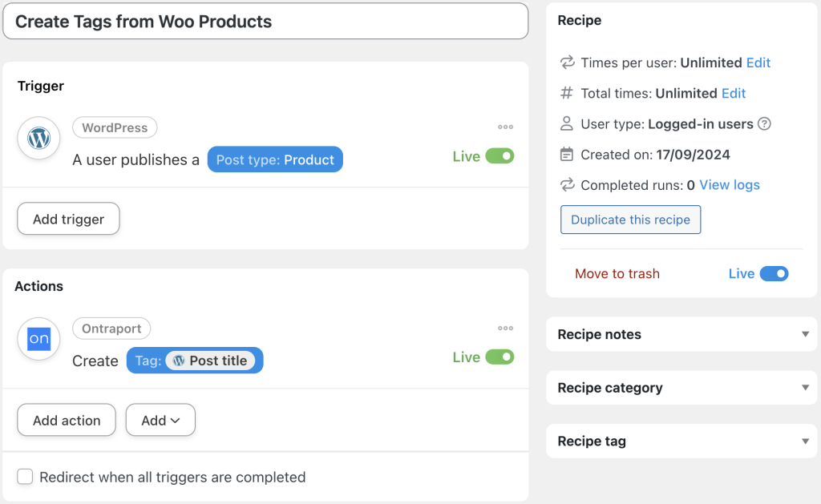
Task: Open the trigger's three-dot options menu
Action: tap(505, 127)
